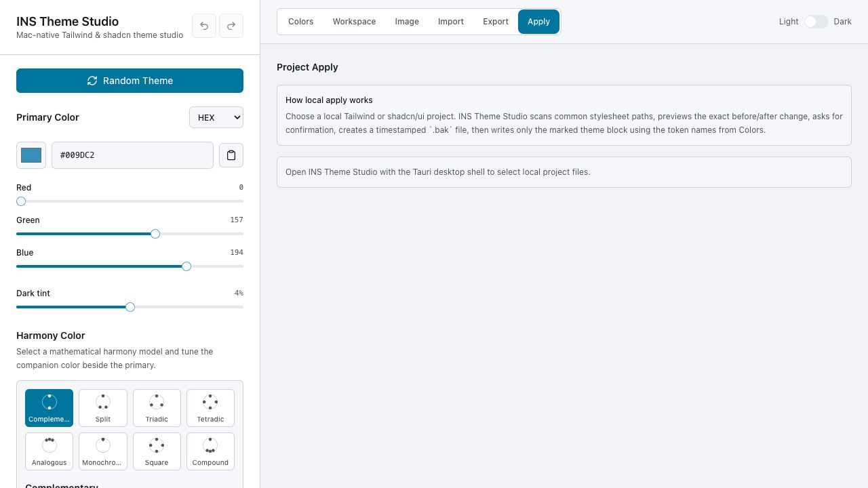Focus the #009DC2 hex input field
The height and width of the screenshot is (488, 868).
tap(132, 155)
